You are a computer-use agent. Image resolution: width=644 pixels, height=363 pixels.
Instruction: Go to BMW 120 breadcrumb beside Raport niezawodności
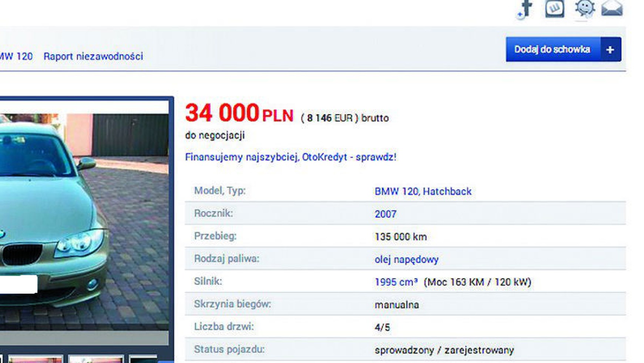coord(16,56)
